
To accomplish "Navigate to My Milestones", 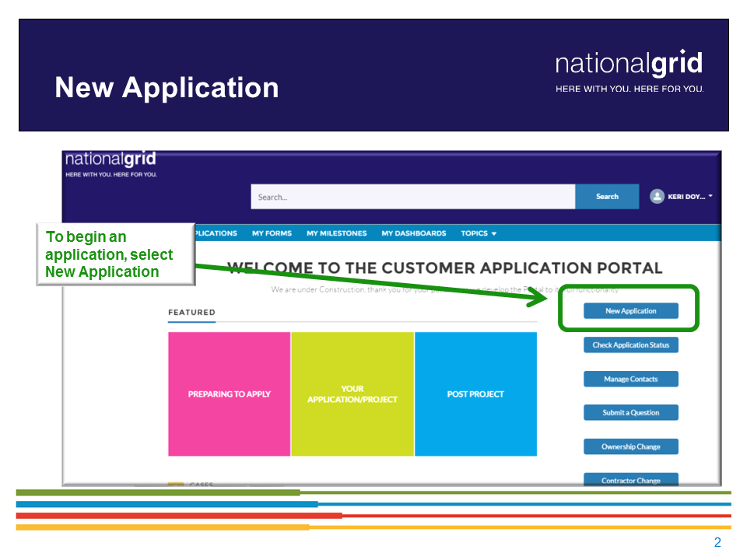I will [336, 233].
